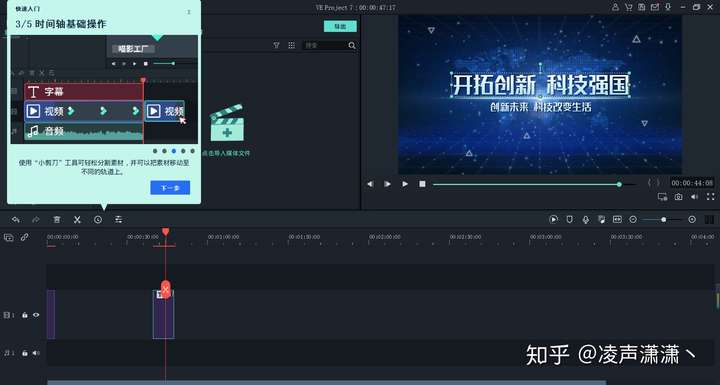Image resolution: width=720 pixels, height=385 pixels.
Task: Open preview quality display settings icon
Action: pyautogui.click(x=662, y=197)
